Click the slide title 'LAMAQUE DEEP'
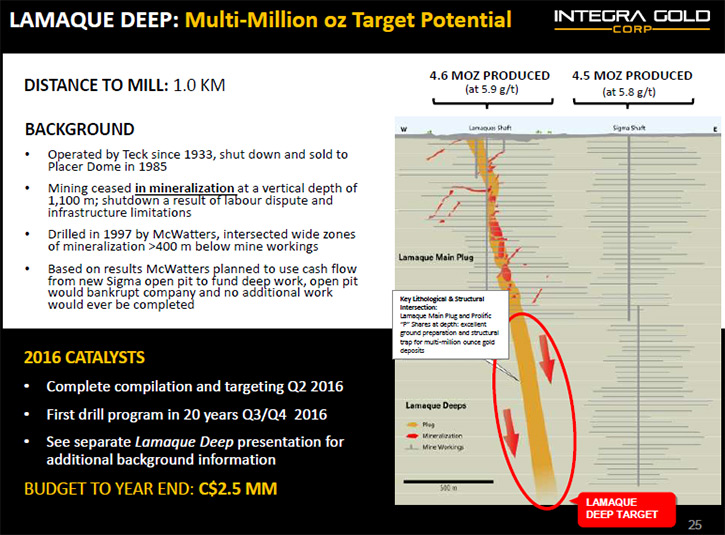Viewport: 725px width, 535px height. 94,20
